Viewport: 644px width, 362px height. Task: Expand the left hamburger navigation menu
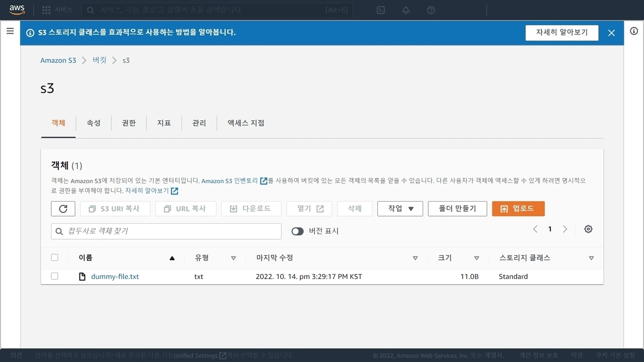(x=10, y=31)
